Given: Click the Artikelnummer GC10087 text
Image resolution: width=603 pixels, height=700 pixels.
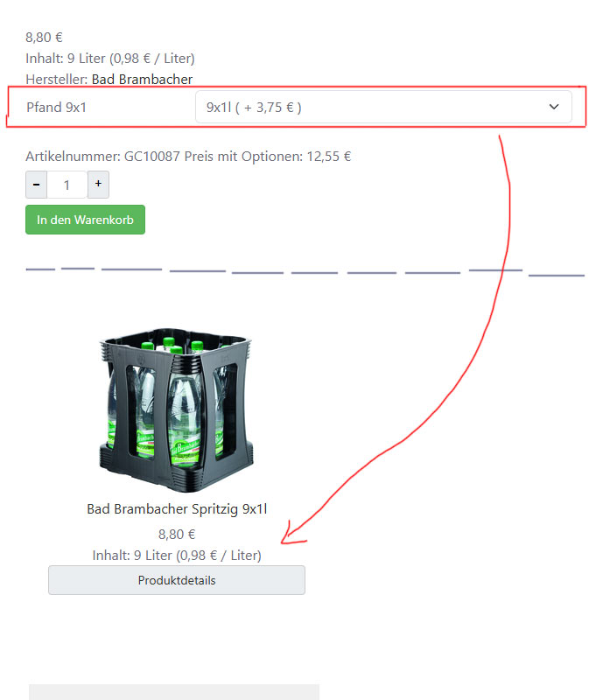Looking at the screenshot, I should tap(102, 157).
